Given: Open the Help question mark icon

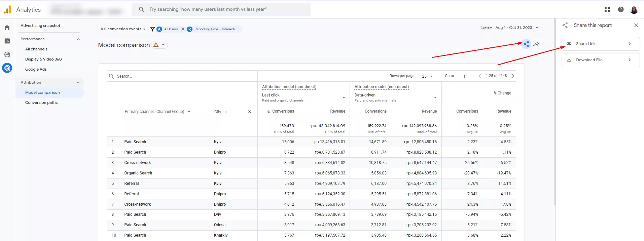Looking at the screenshot, I should click(x=621, y=9).
